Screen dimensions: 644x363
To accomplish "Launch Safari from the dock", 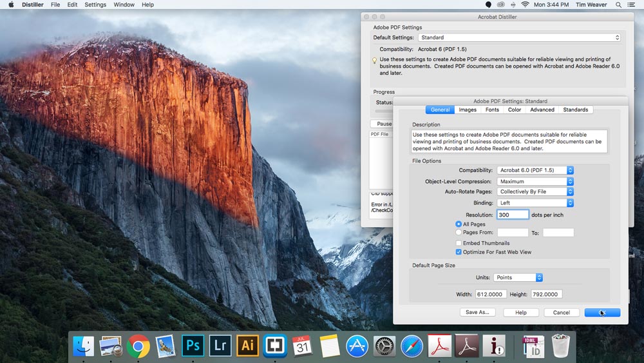I will (x=412, y=346).
